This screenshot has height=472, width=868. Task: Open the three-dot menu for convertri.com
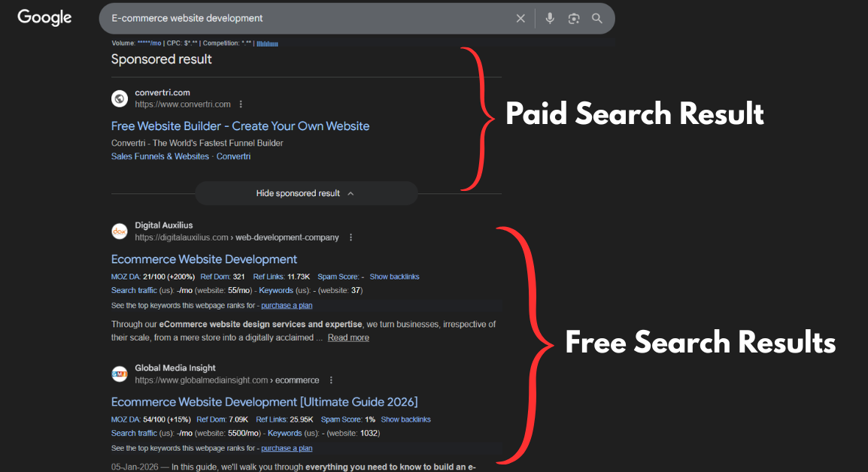point(240,104)
